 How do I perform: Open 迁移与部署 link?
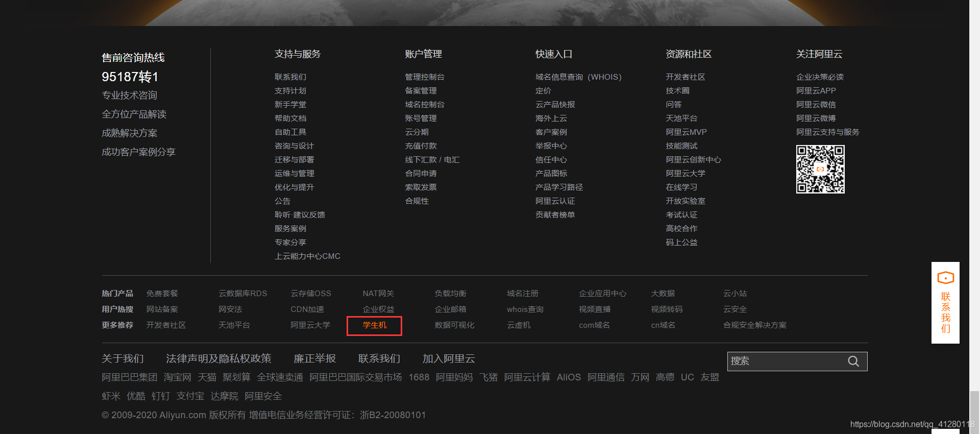point(295,160)
